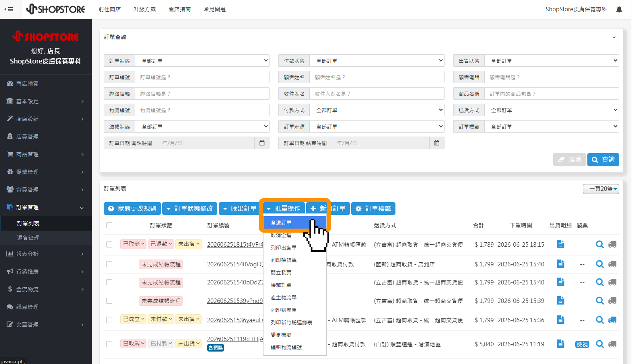Click document icon for 15:40 統一超商交貨便 order
Image resolution: width=632 pixels, height=364 pixels.
[x=560, y=282]
